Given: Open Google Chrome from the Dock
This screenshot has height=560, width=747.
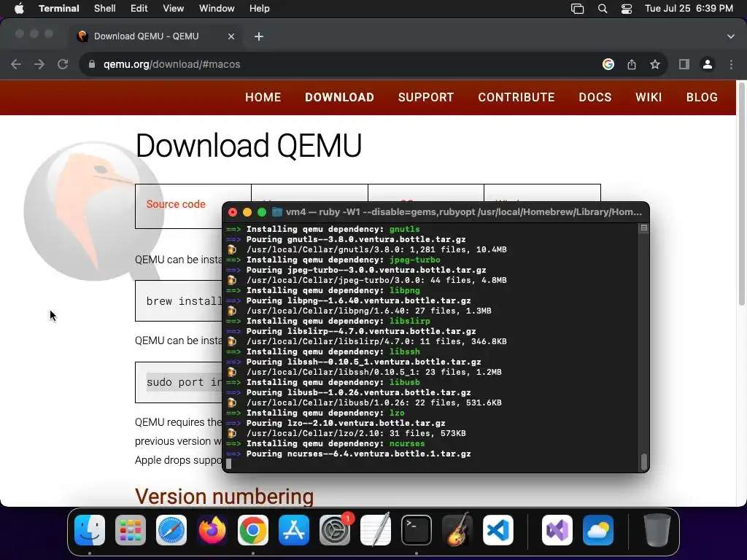Looking at the screenshot, I should 253,530.
